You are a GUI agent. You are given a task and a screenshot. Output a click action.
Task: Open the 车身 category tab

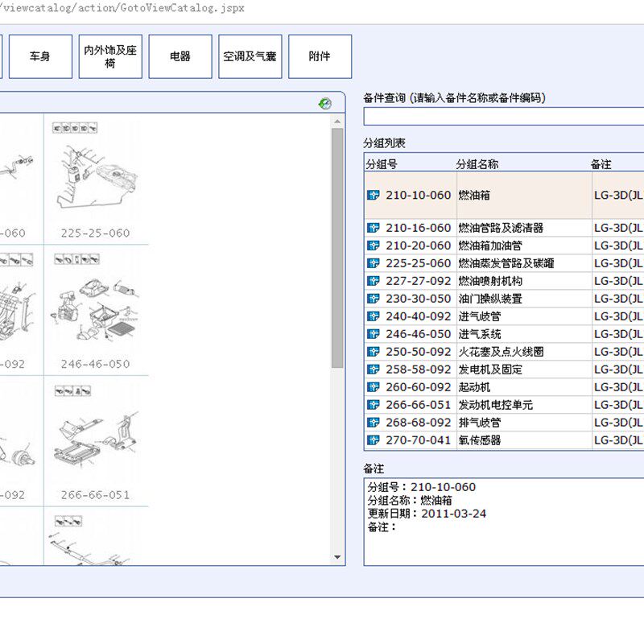[40, 56]
